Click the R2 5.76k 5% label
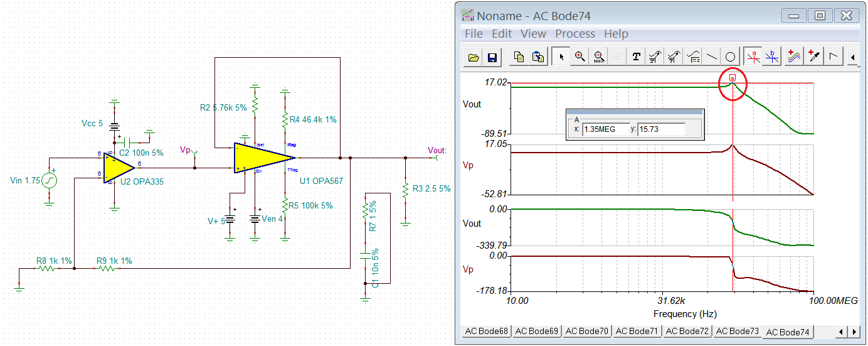The height and width of the screenshot is (346, 868). (x=223, y=107)
